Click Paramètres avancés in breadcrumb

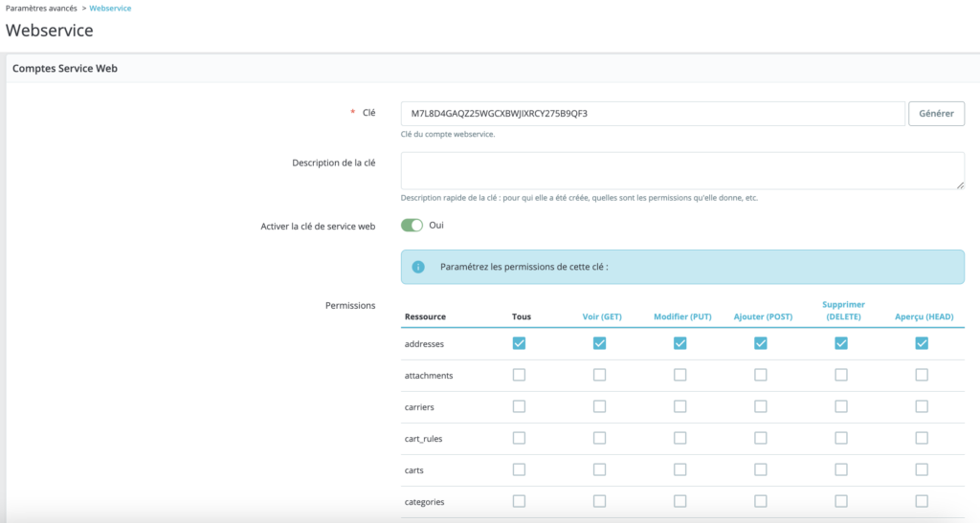click(x=41, y=8)
